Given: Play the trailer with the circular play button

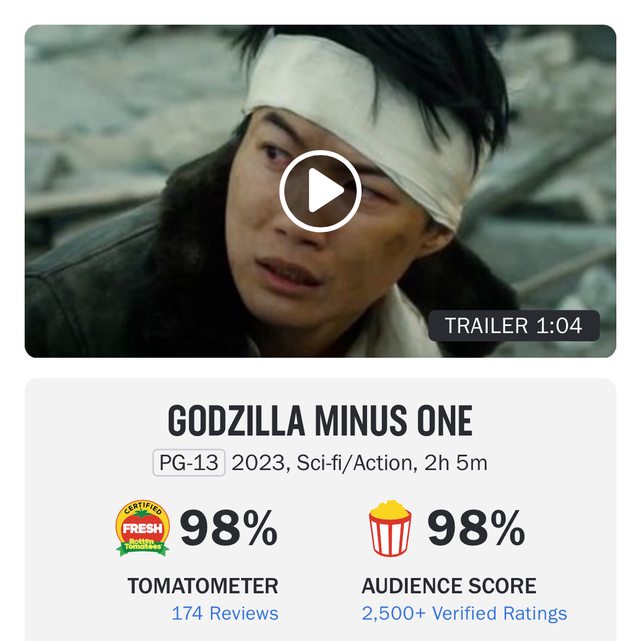Looking at the screenshot, I should click(x=320, y=191).
